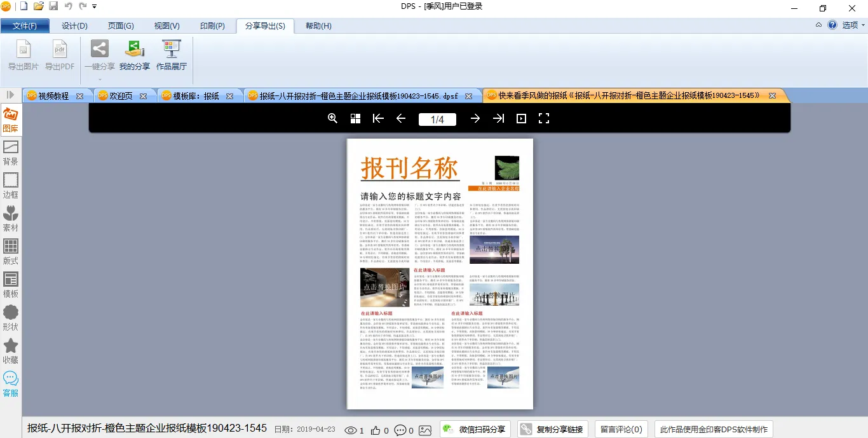Click the 作品展厅 ribbon icon
Viewport: 868px width, 438px height.
point(172,55)
